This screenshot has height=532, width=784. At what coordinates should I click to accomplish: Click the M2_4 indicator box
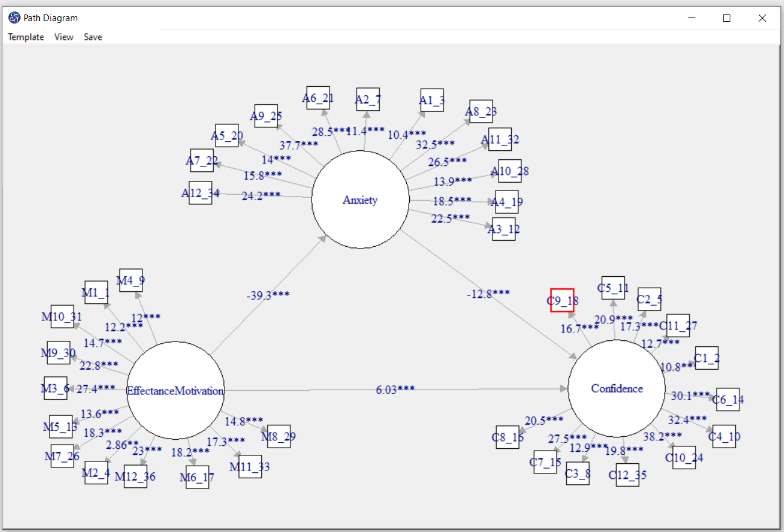[x=97, y=473]
